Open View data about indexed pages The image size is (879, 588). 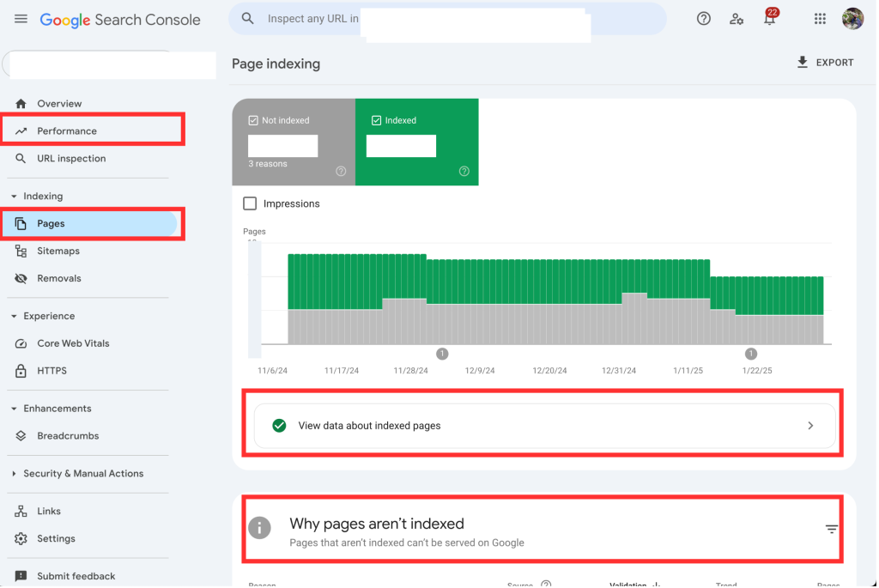(544, 426)
